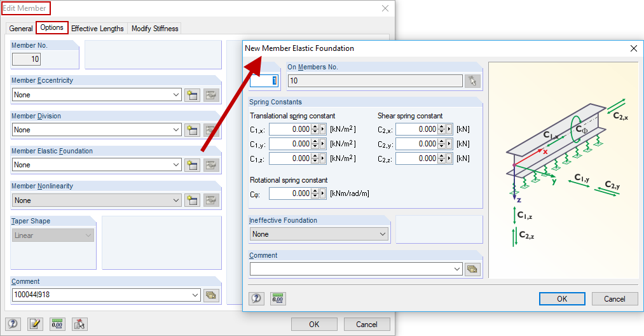Edit Member Nonlinearity with the grayed edit icon
Viewport: 644px width, 336px height.
(211, 200)
